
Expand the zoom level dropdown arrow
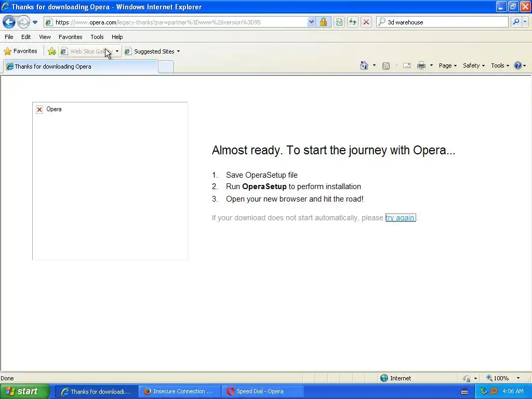tap(518, 378)
